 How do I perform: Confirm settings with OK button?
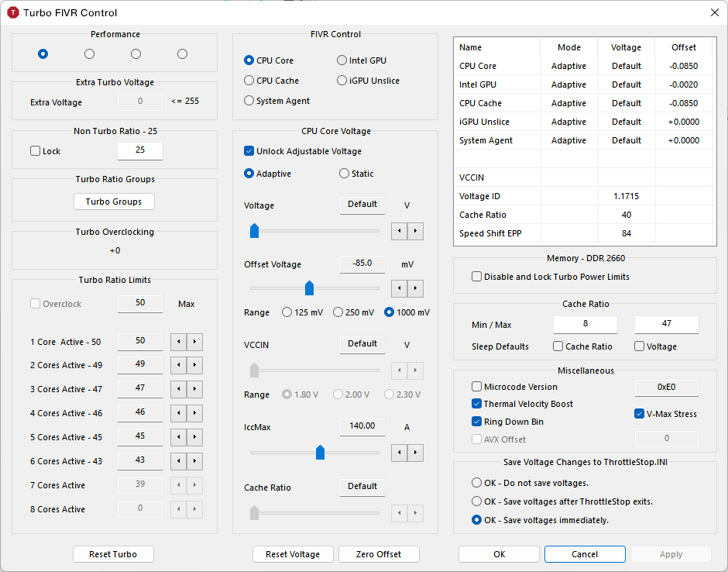[499, 554]
